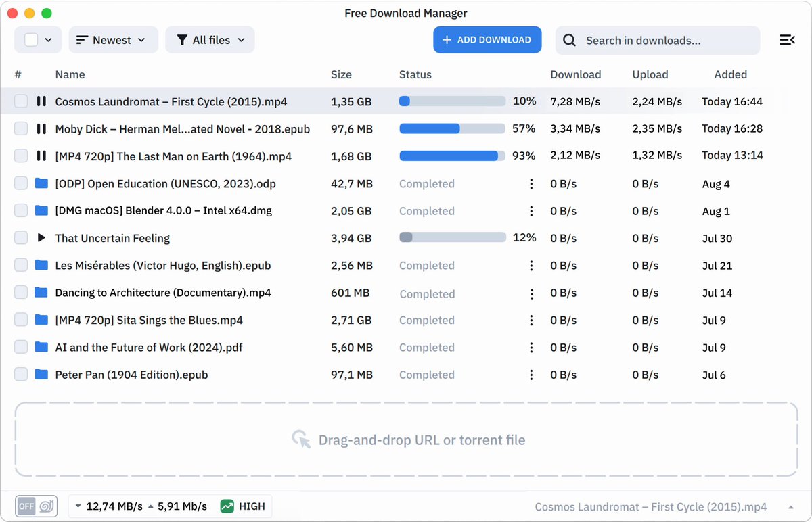Open more options for Open Education odp
The width and height of the screenshot is (812, 522).
[x=532, y=184]
